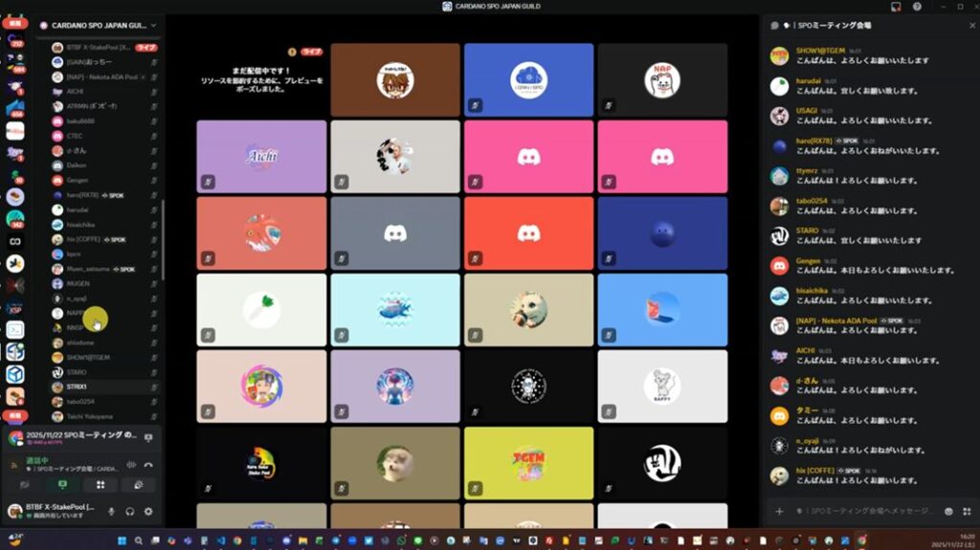Expand CARDANO SPO JAPAN GUILD server dropdown
The image size is (980, 550).
153,25
